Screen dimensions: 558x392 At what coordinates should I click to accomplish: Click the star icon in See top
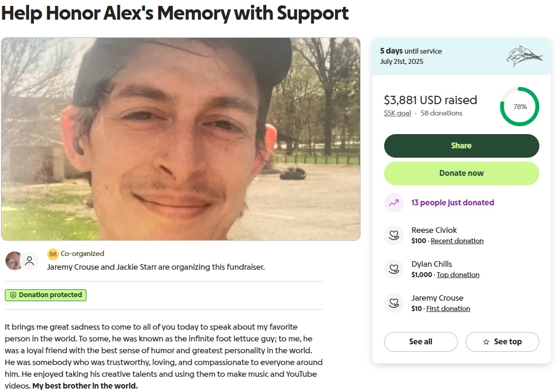point(486,342)
